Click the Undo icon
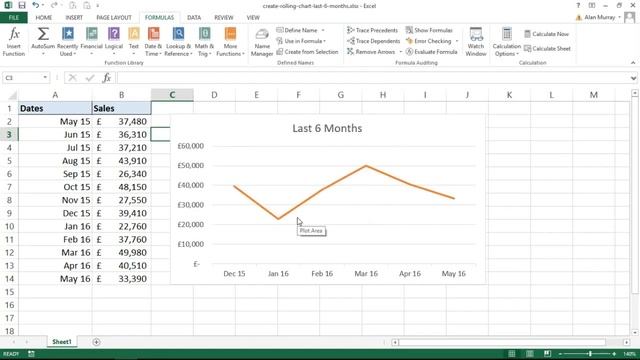Image resolution: width=640 pixels, height=360 pixels. click(x=36, y=5)
